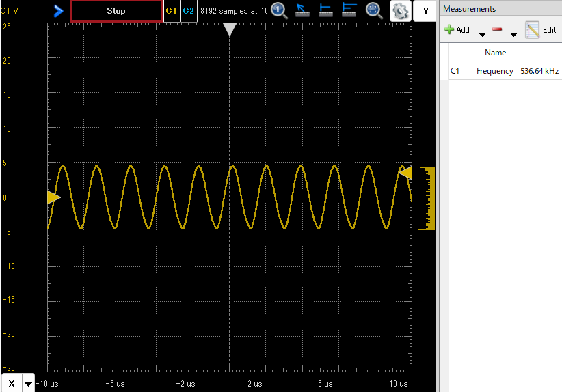Toggle channel C1 visibility
562x392 pixels.
[172, 11]
